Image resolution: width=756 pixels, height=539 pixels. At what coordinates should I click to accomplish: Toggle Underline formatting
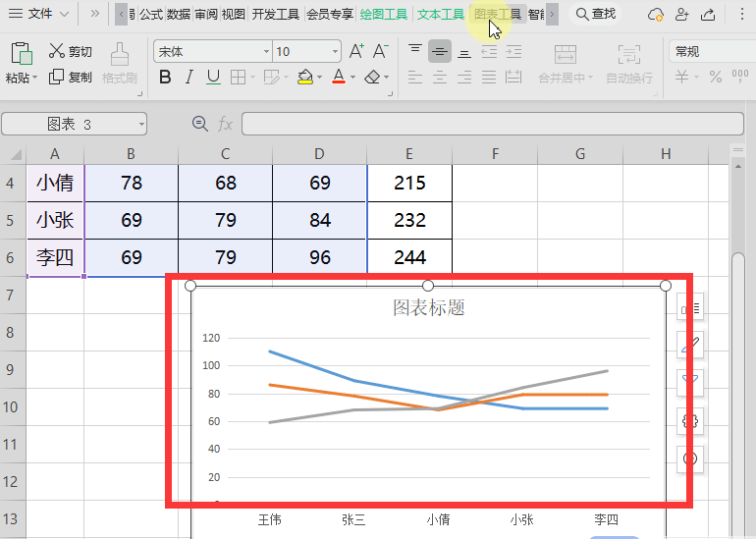click(211, 77)
